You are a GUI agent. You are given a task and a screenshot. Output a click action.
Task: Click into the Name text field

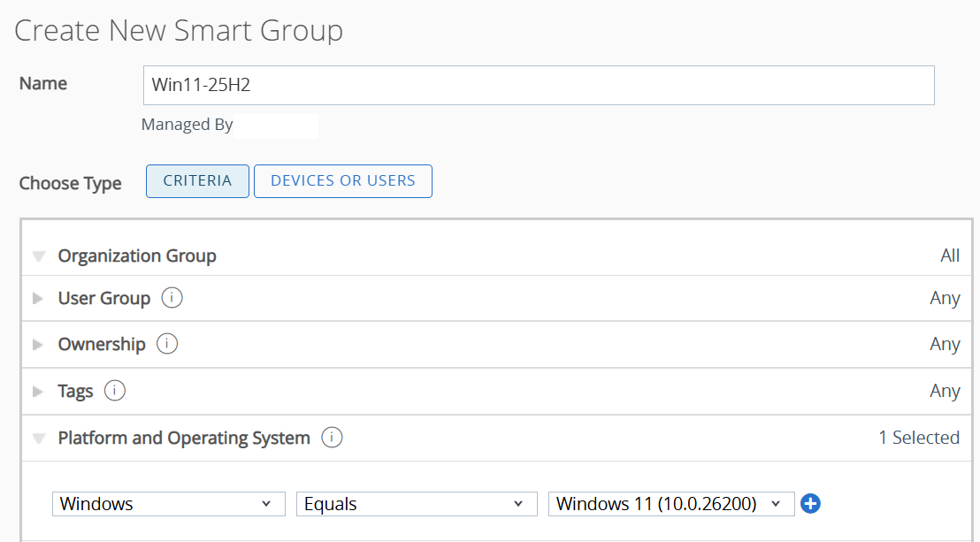click(538, 86)
